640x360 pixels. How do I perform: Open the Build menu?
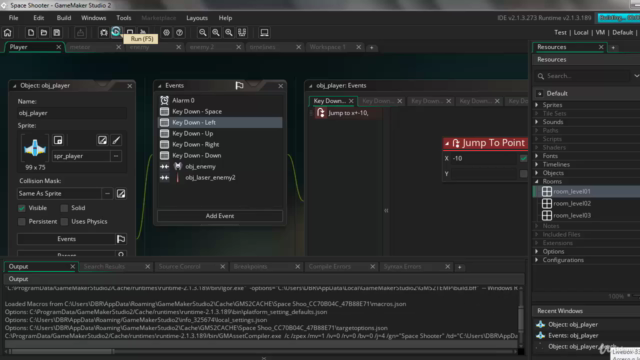click(x=64, y=18)
